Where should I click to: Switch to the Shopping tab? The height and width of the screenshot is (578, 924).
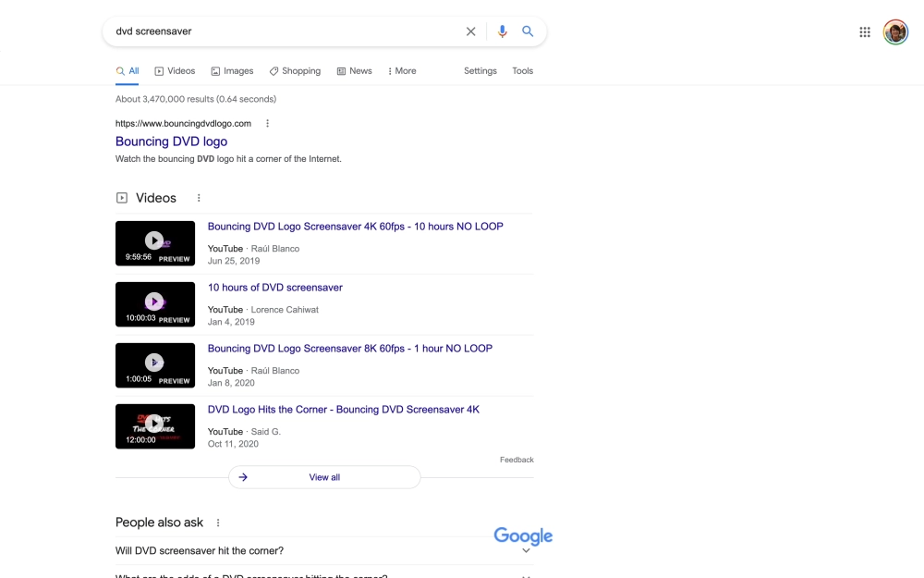(x=295, y=71)
